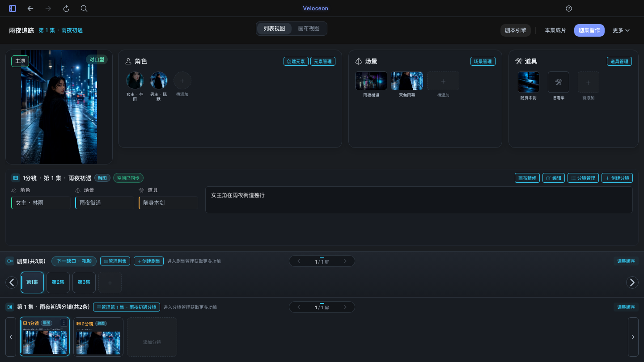This screenshot has width=644, height=362.
Task: Select the 旧雨伞 prop tools icon
Action: (x=559, y=82)
